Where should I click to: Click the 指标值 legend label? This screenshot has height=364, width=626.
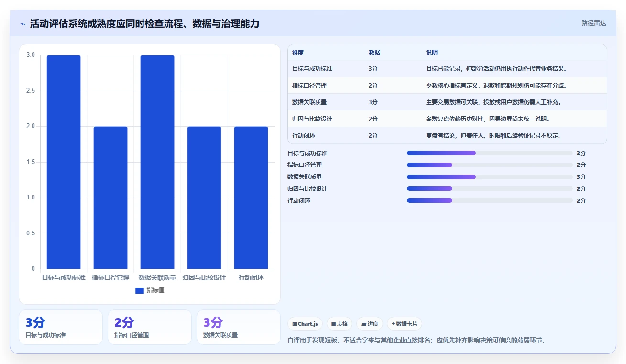click(155, 290)
